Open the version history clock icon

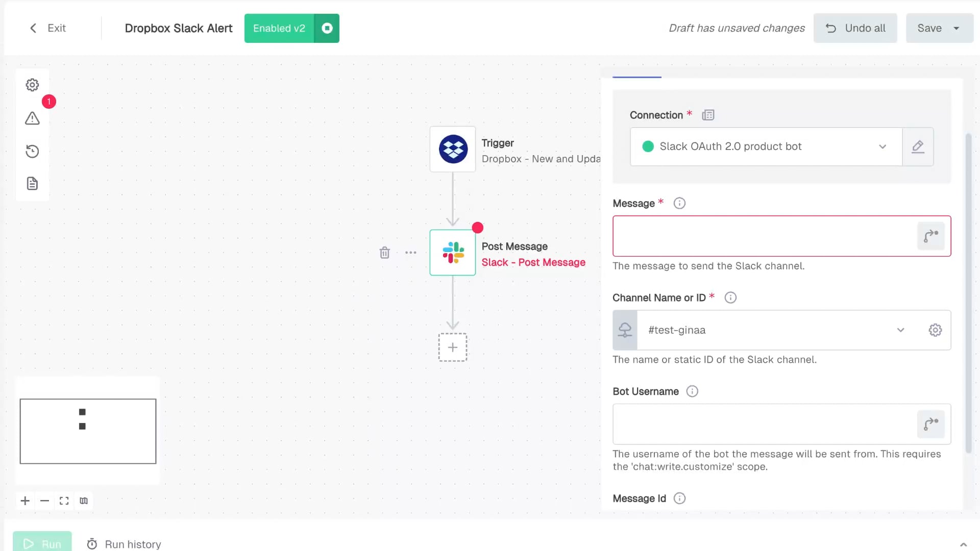[32, 151]
